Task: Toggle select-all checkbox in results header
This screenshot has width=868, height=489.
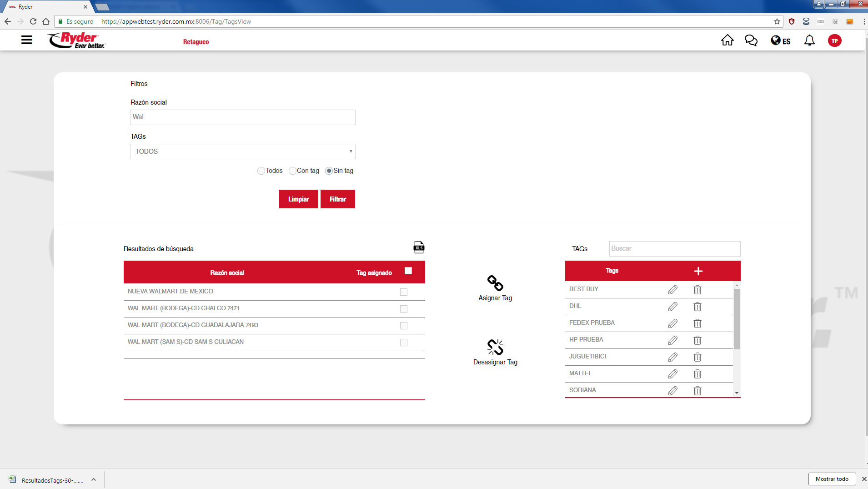Action: click(408, 271)
